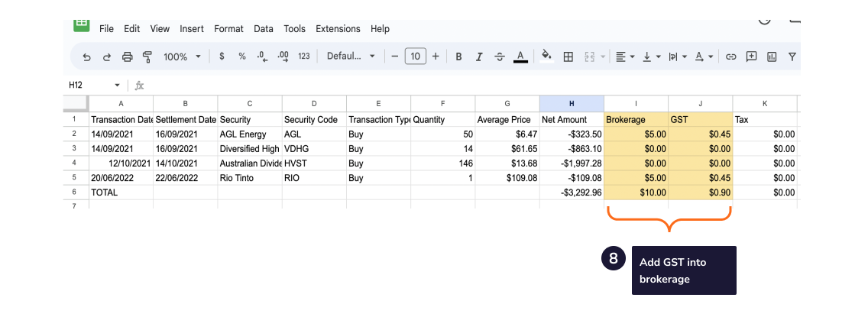
Task: Open the Extensions menu
Action: [x=338, y=29]
